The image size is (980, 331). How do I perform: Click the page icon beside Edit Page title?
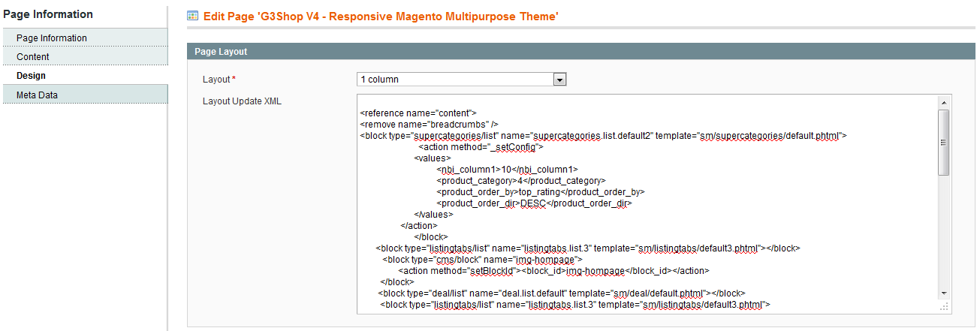[193, 15]
